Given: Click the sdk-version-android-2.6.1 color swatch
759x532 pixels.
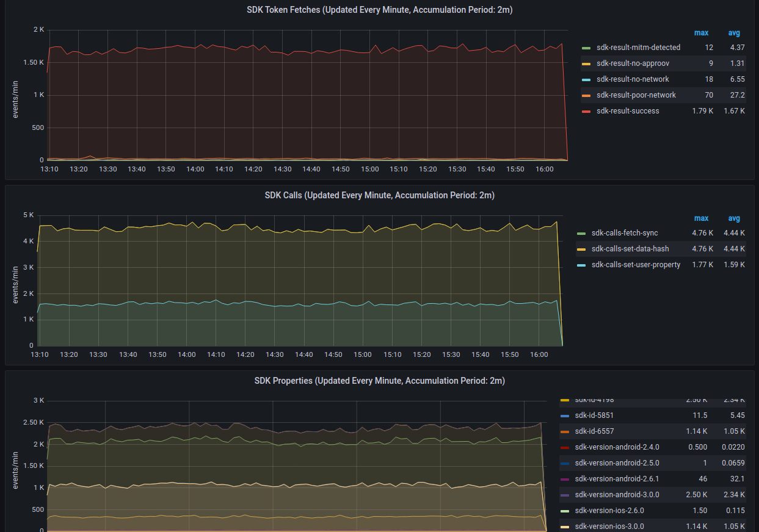Looking at the screenshot, I should point(566,479).
